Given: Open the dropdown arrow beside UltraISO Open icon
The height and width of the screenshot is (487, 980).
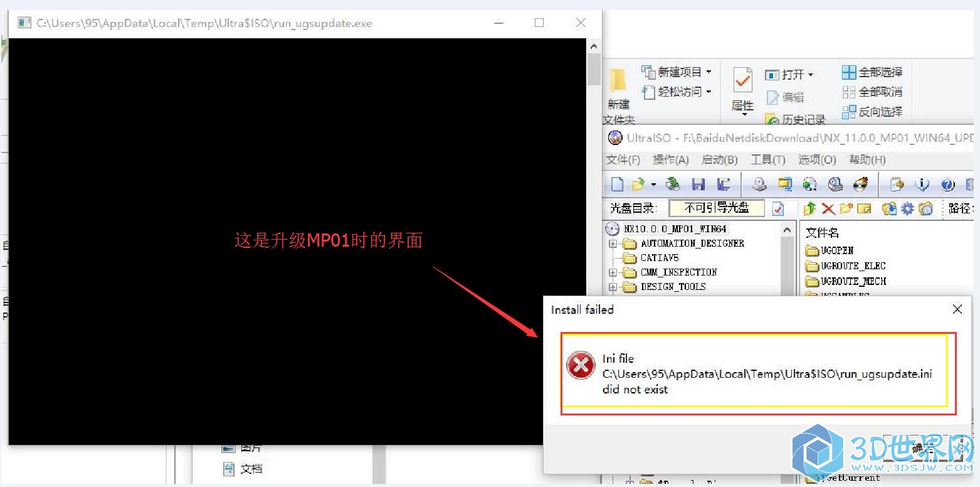Looking at the screenshot, I should 653,185.
